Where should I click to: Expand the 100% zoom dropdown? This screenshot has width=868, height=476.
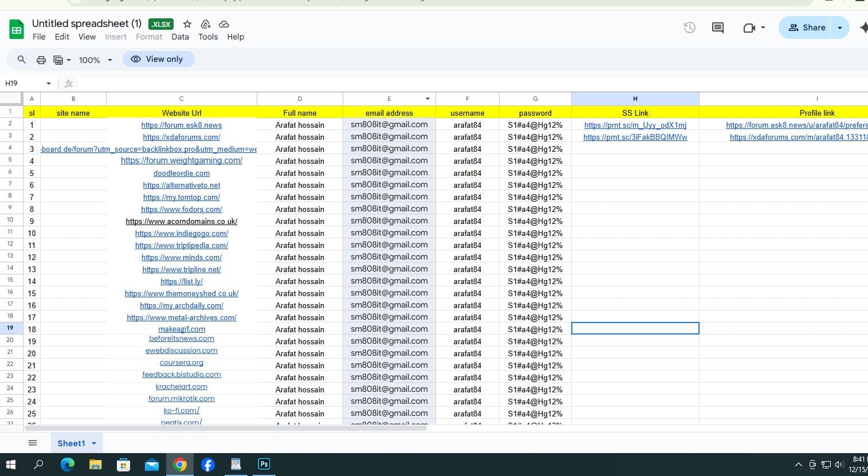[x=109, y=60]
